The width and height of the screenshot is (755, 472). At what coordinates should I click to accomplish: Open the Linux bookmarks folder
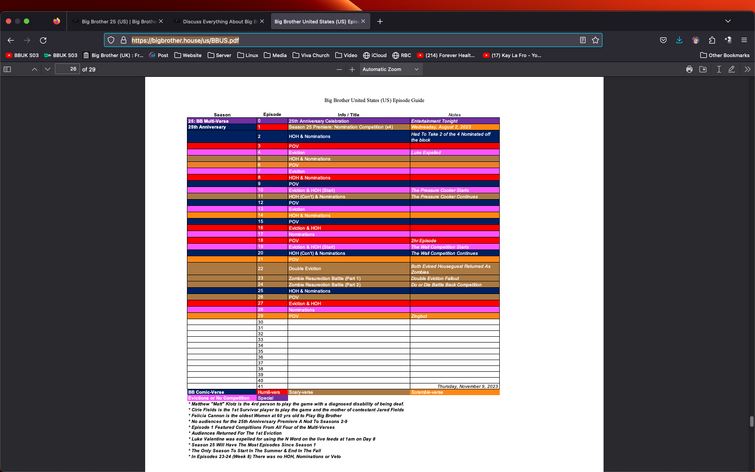[x=247, y=55]
